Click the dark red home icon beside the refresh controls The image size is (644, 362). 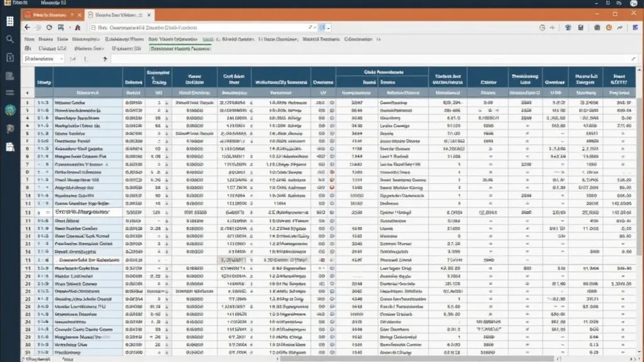point(77,28)
